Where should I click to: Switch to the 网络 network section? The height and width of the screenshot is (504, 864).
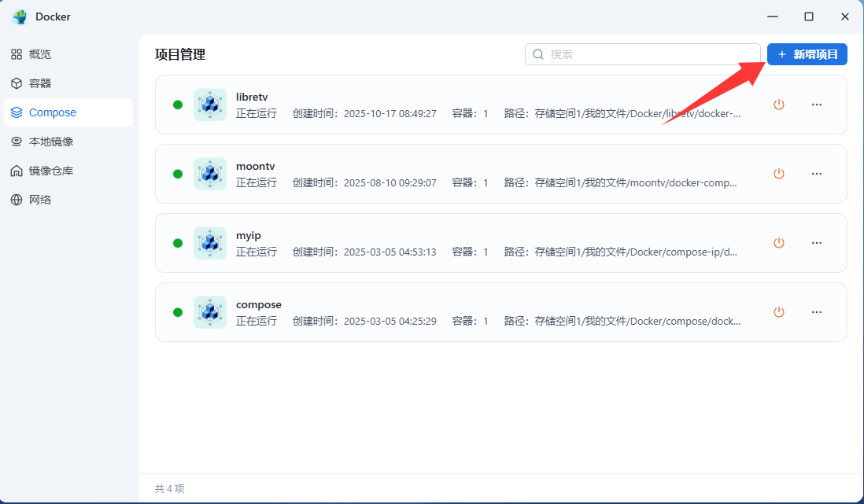tap(68, 200)
